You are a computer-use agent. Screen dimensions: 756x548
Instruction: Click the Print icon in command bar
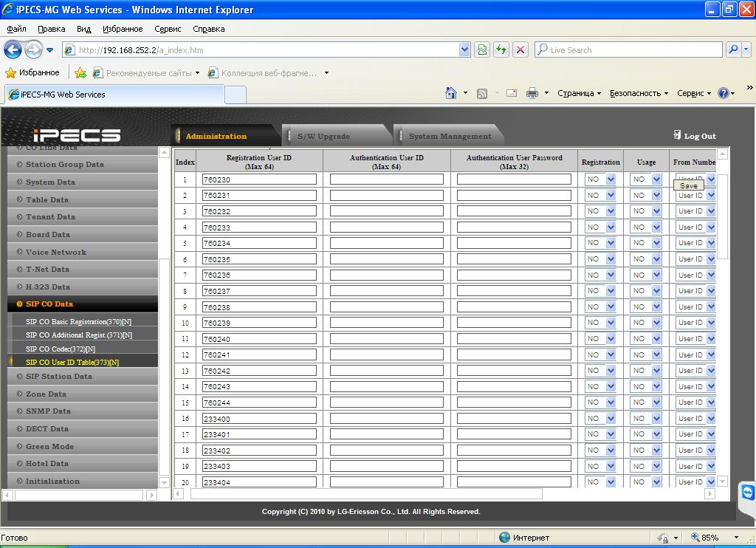coord(532,93)
